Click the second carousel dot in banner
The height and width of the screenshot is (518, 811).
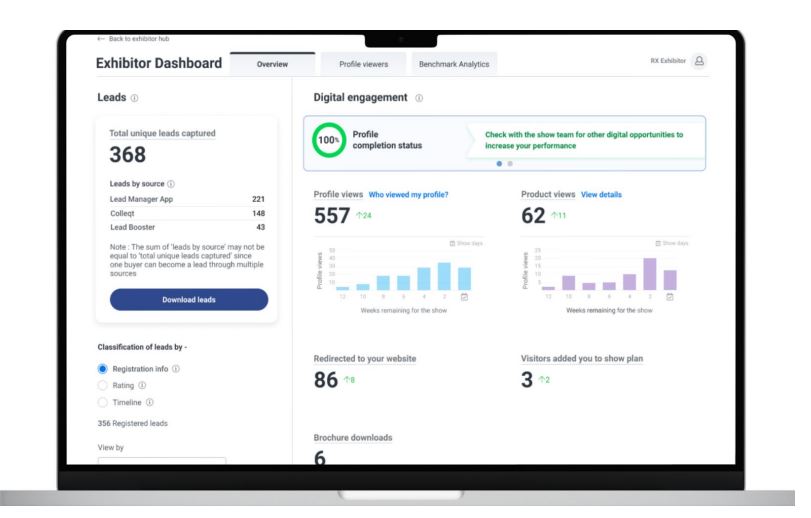click(509, 163)
